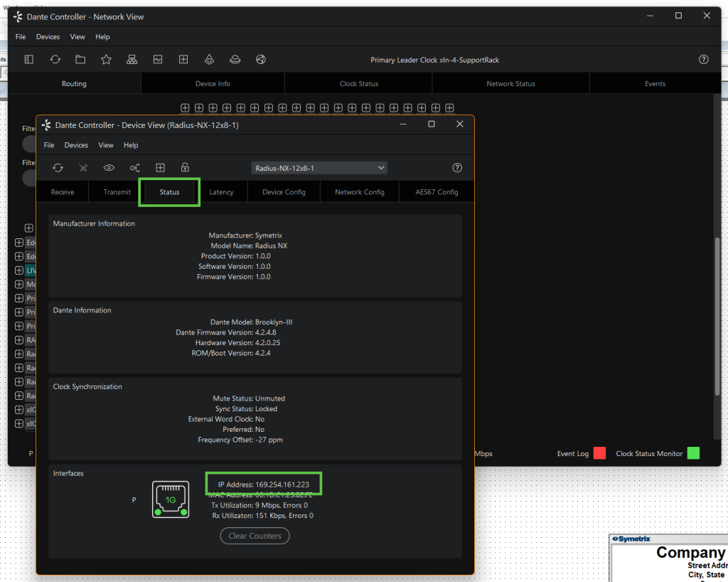The height and width of the screenshot is (582, 728).
Task: Click the globe icon in Network View toolbar
Action: (260, 60)
